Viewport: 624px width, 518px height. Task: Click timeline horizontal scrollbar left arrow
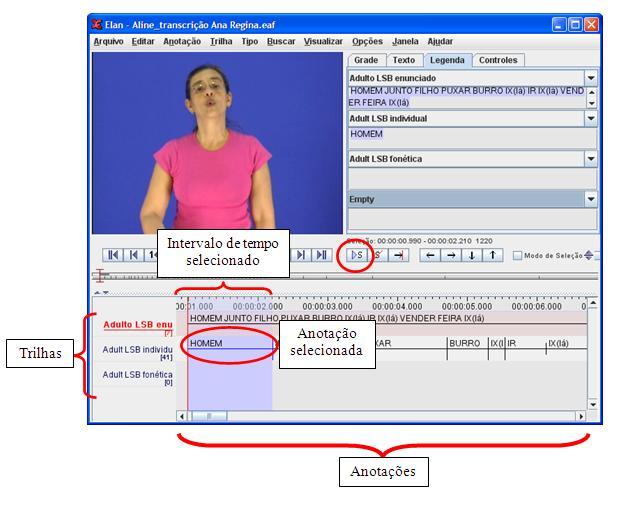(182, 417)
